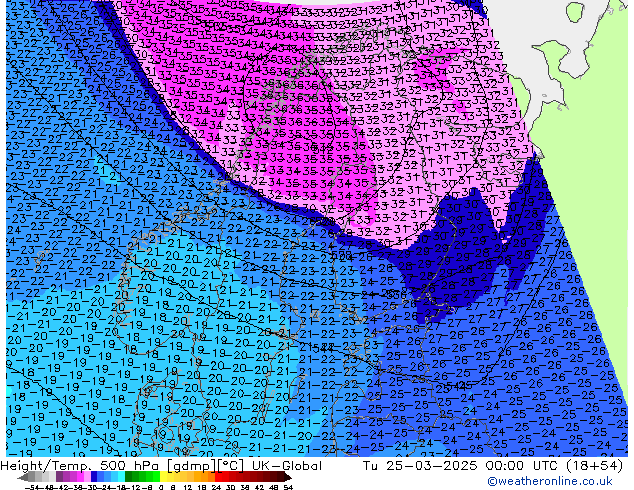This screenshot has width=634, height=490.
Task: Click the '[°C]' unit label
Action: (231, 466)
